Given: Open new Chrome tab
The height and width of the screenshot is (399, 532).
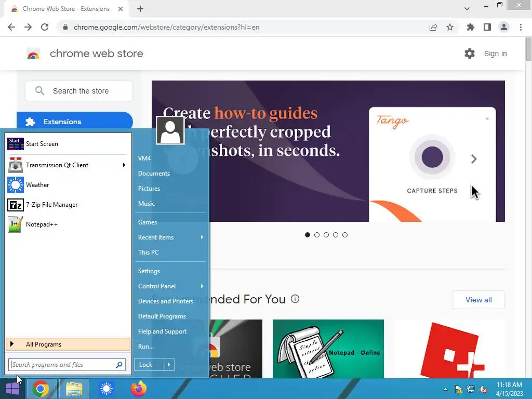Looking at the screenshot, I should pyautogui.click(x=140, y=9).
